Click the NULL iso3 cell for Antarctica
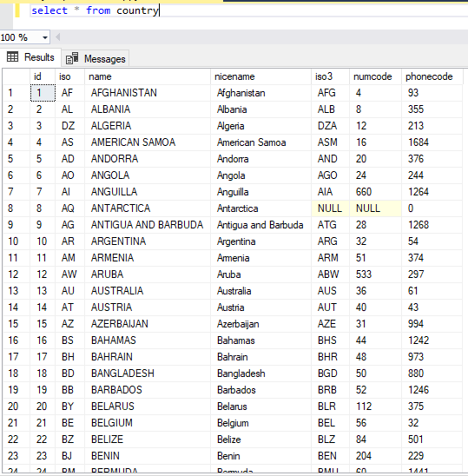 coord(331,208)
